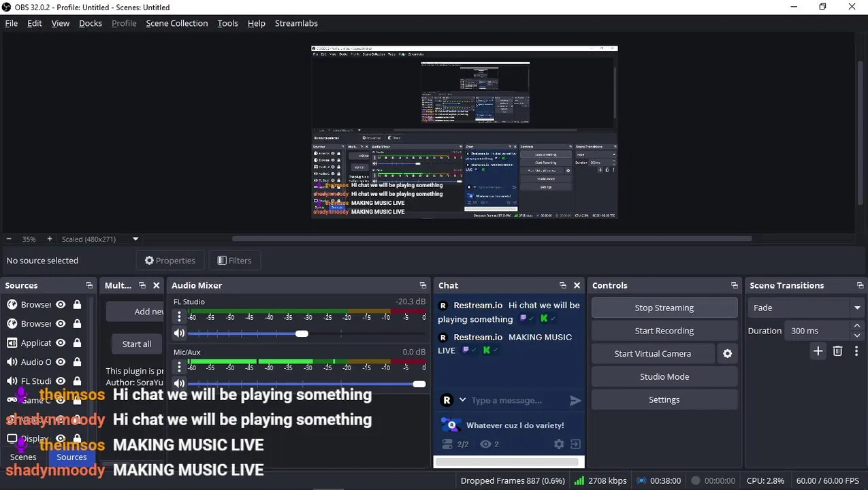Send the chat message with arrow icon
Screen dimensions: 868x490
575,400
